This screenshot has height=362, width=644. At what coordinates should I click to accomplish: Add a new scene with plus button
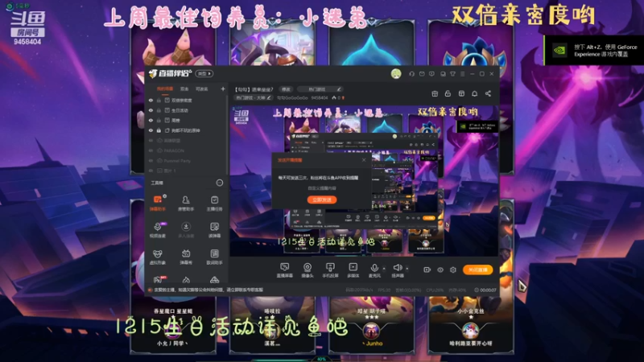[x=223, y=88]
